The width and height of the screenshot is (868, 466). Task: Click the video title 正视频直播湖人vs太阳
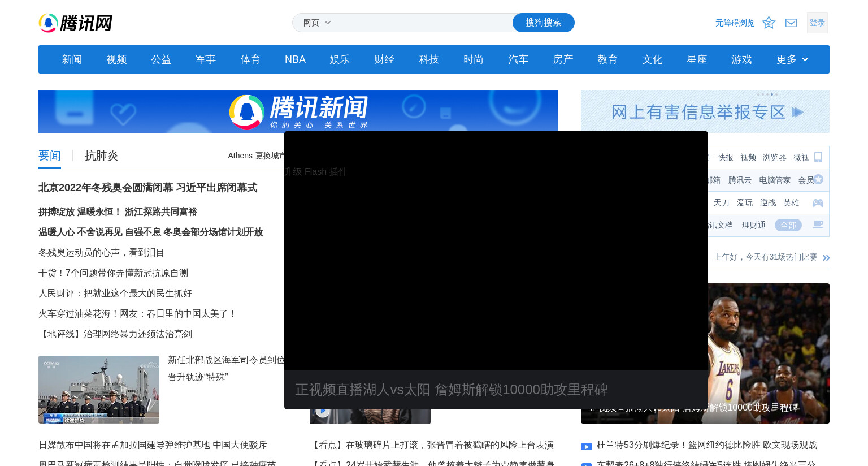click(x=452, y=390)
